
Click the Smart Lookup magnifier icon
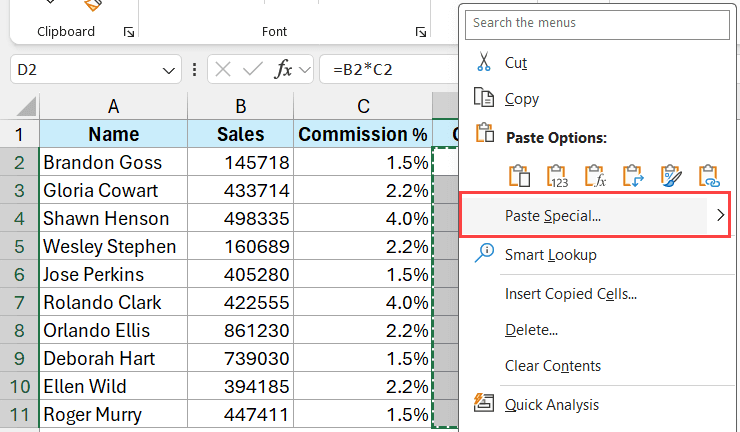485,253
